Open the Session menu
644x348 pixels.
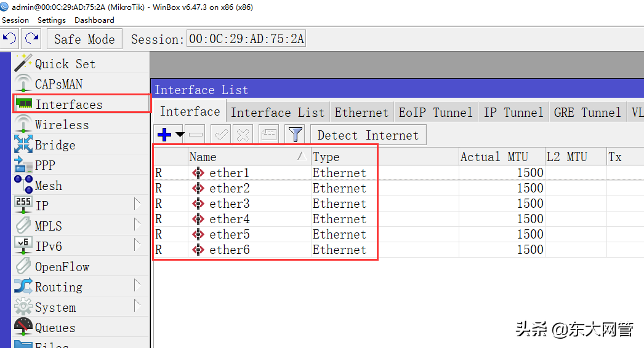(15, 20)
